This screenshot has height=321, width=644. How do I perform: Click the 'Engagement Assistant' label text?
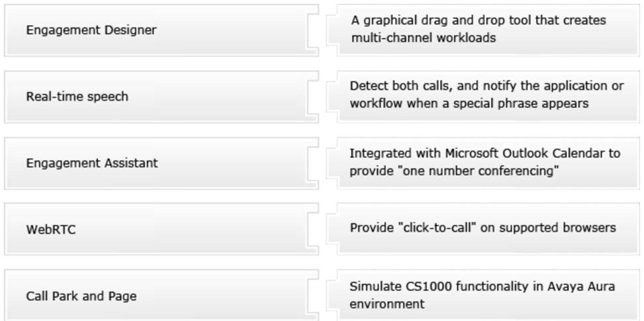coord(92,163)
